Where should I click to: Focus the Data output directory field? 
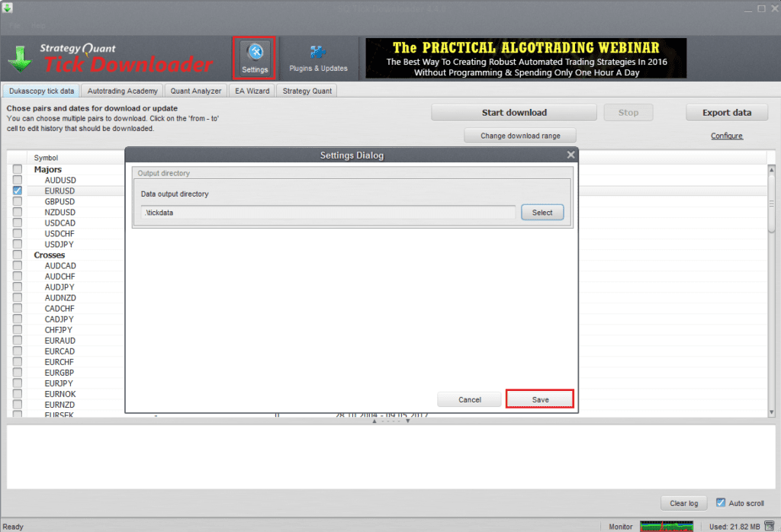(328, 213)
